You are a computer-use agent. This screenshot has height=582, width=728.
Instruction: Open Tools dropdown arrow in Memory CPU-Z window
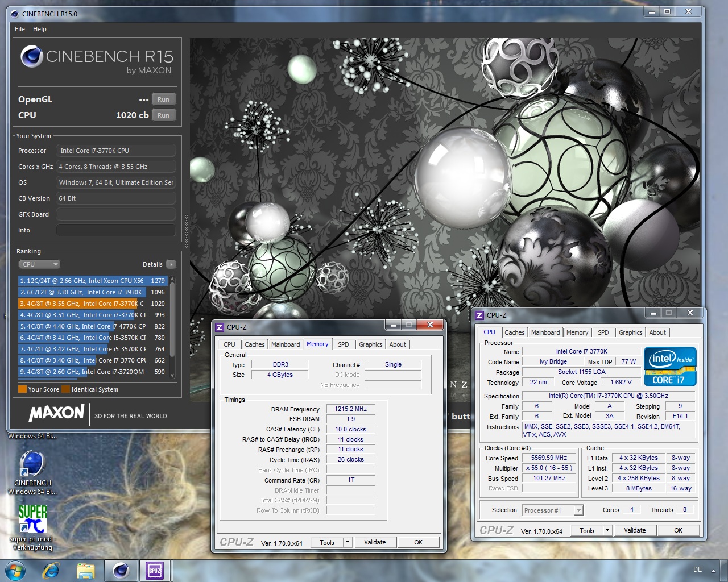pos(348,542)
